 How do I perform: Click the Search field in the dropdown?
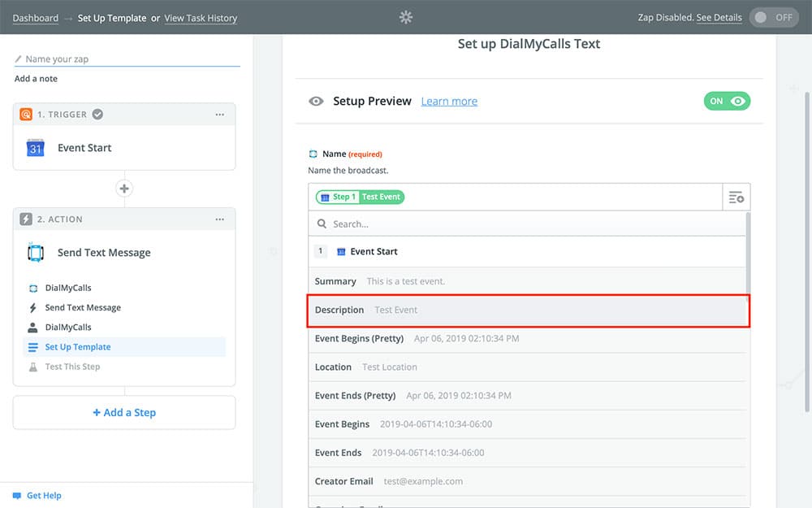tap(528, 224)
